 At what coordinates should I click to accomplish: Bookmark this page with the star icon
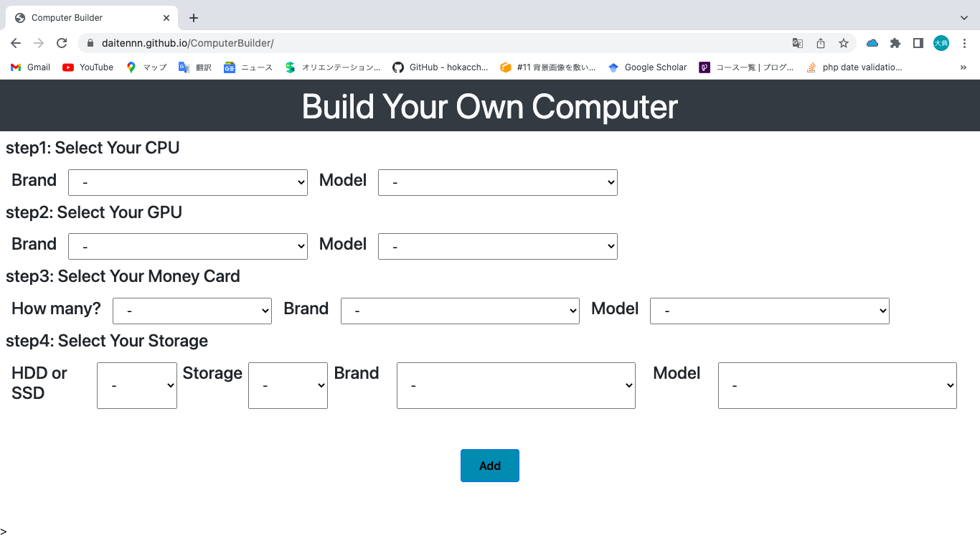tap(844, 43)
